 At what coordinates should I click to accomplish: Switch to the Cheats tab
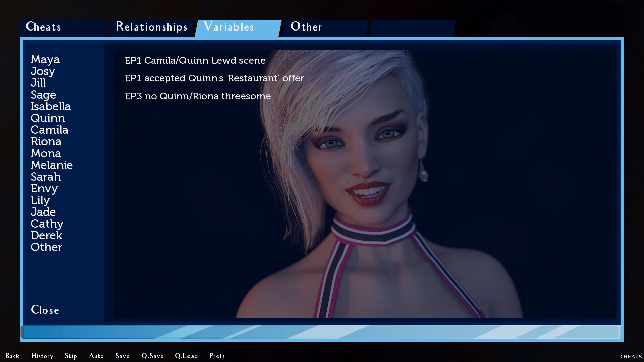[x=44, y=27]
